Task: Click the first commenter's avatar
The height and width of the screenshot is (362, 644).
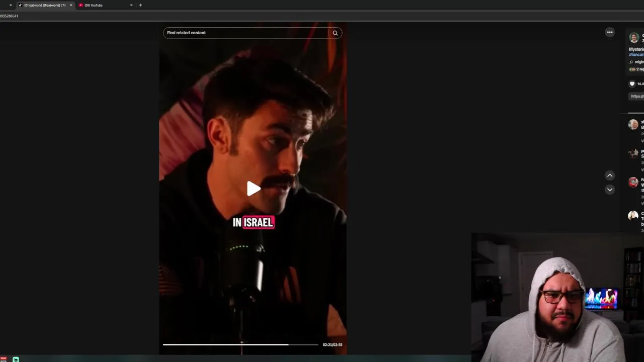Action: (x=633, y=125)
